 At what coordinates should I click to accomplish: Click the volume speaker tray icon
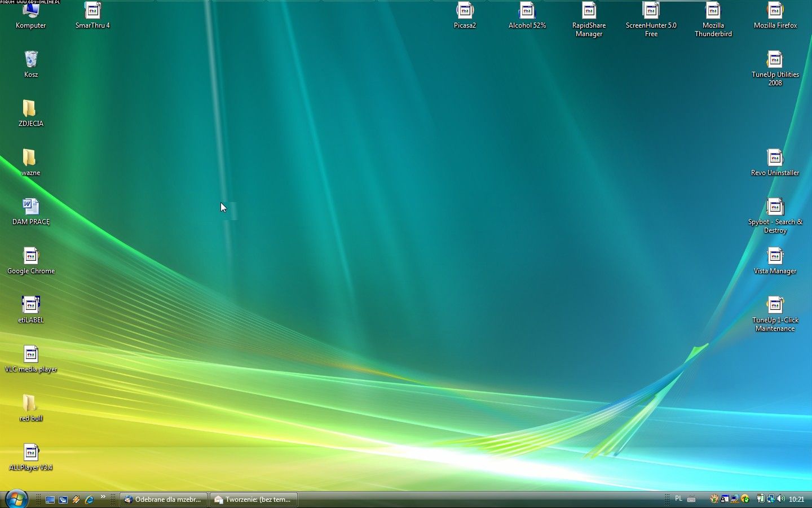click(x=781, y=499)
